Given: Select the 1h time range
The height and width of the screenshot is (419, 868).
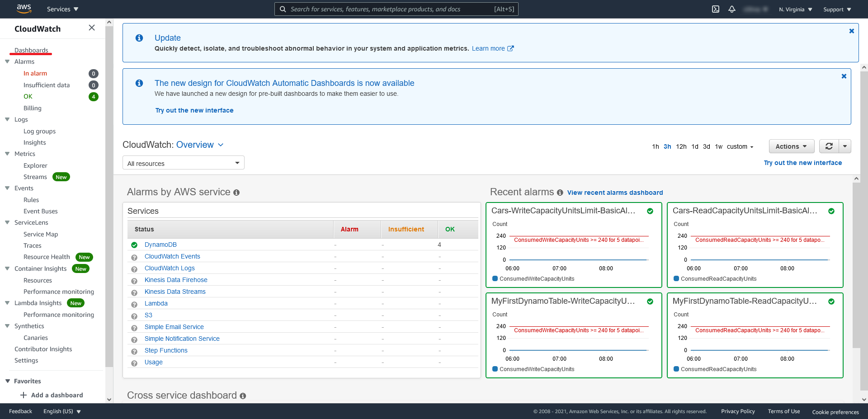Looking at the screenshot, I should [x=656, y=146].
